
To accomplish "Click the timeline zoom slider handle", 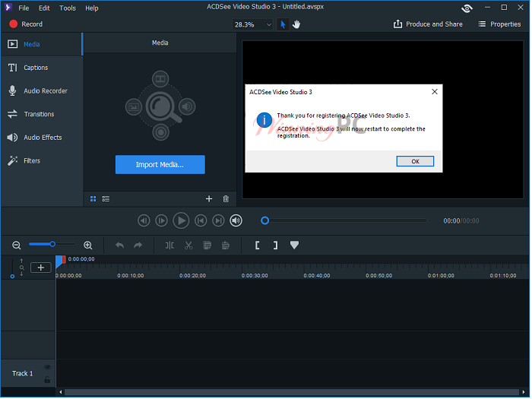I will (52, 244).
